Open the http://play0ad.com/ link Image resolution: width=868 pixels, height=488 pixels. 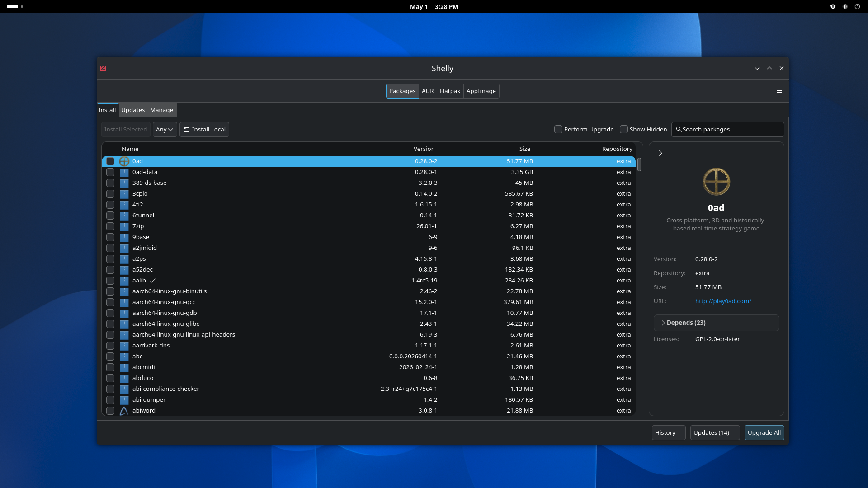pyautogui.click(x=723, y=301)
